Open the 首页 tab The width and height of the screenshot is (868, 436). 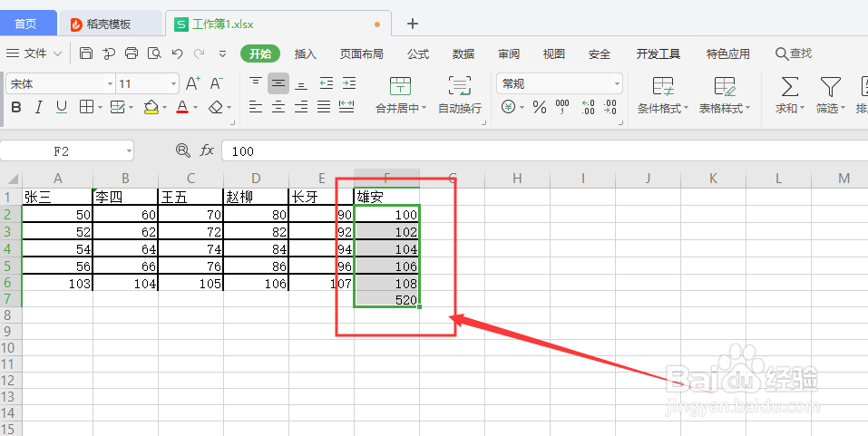[25, 24]
